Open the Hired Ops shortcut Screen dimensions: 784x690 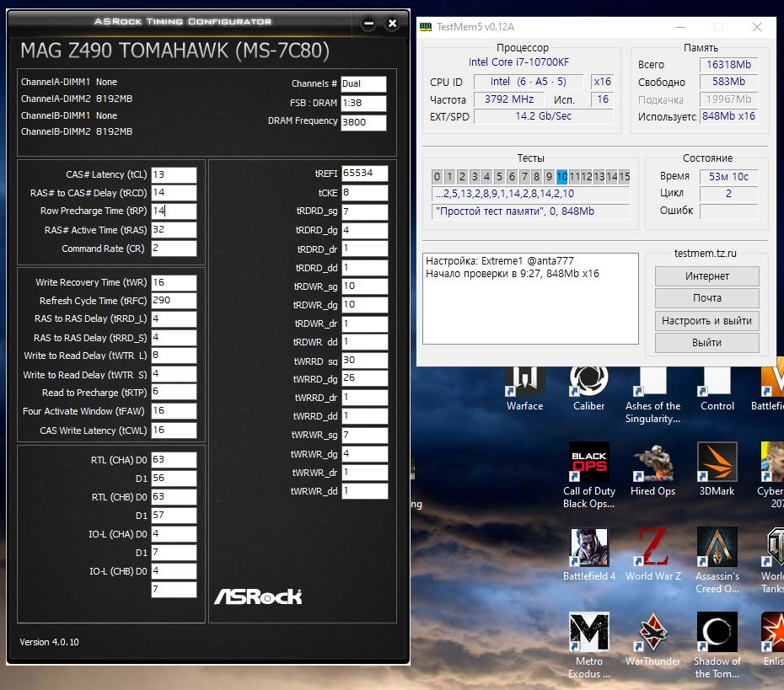[652, 468]
